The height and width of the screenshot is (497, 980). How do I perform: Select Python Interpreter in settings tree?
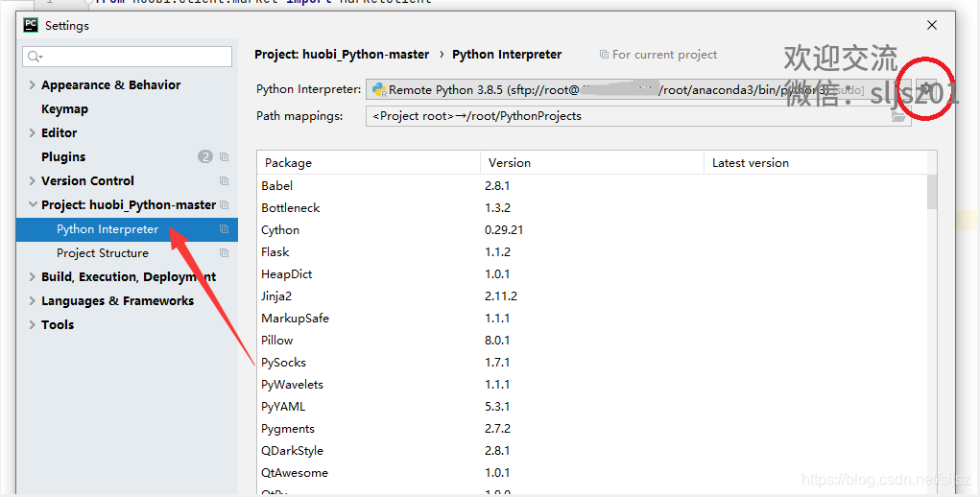coord(127,229)
